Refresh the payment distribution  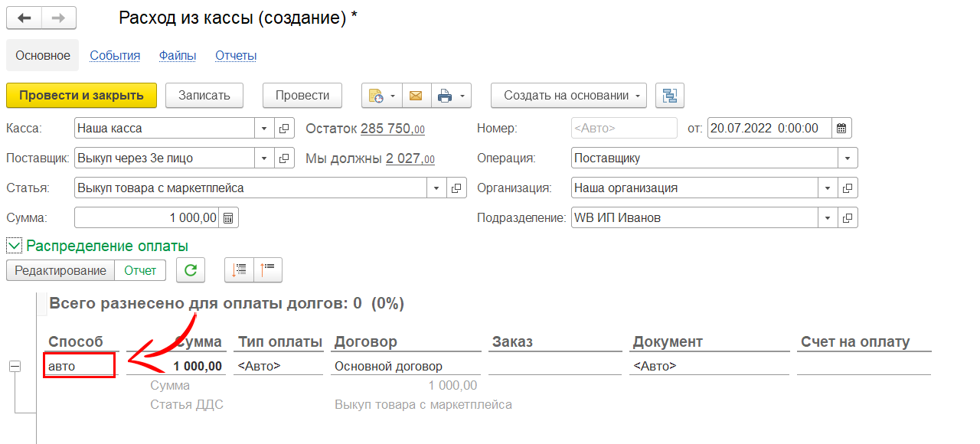click(191, 269)
